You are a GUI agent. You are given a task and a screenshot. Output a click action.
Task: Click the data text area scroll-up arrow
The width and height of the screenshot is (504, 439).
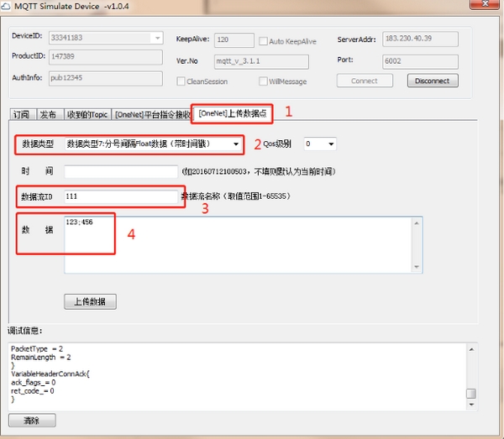point(417,223)
